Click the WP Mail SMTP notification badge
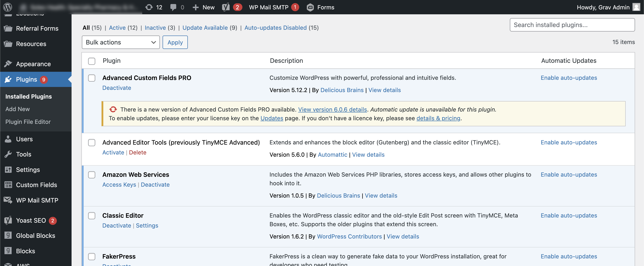This screenshot has width=644, height=266. tap(295, 7)
